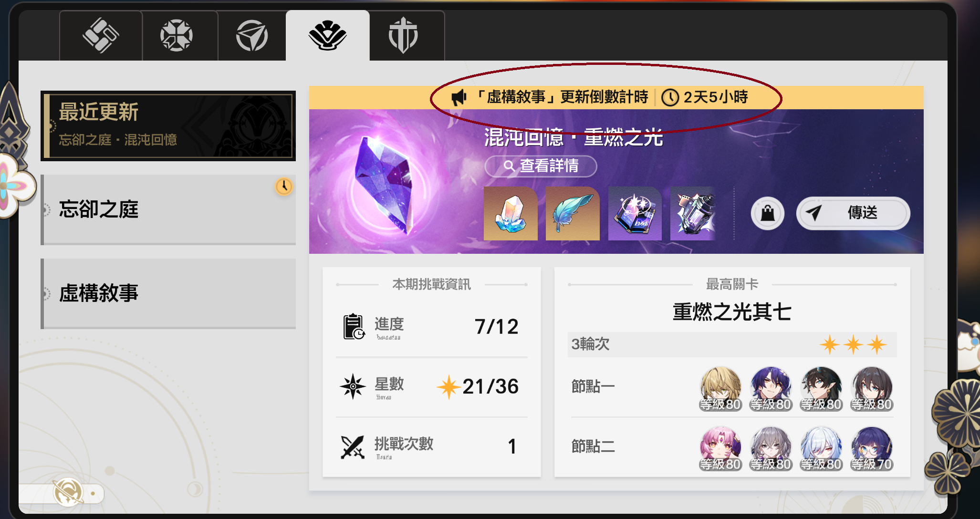The height and width of the screenshot is (519, 980).
Task: Click the 2天5小時 countdown clock icon
Action: tap(670, 97)
